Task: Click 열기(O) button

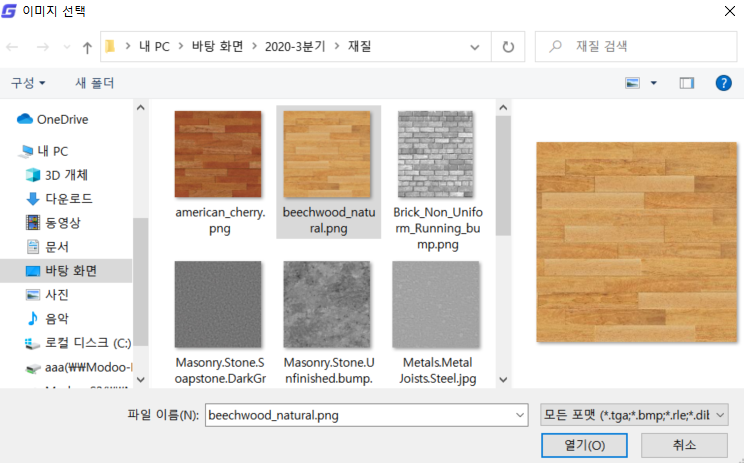Action: (x=584, y=445)
